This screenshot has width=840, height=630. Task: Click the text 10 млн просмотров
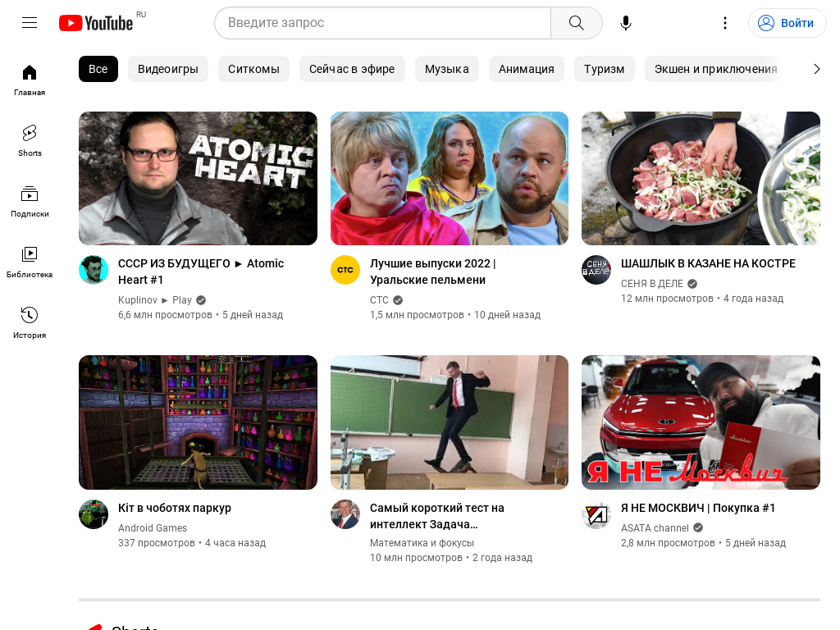pyautogui.click(x=416, y=558)
